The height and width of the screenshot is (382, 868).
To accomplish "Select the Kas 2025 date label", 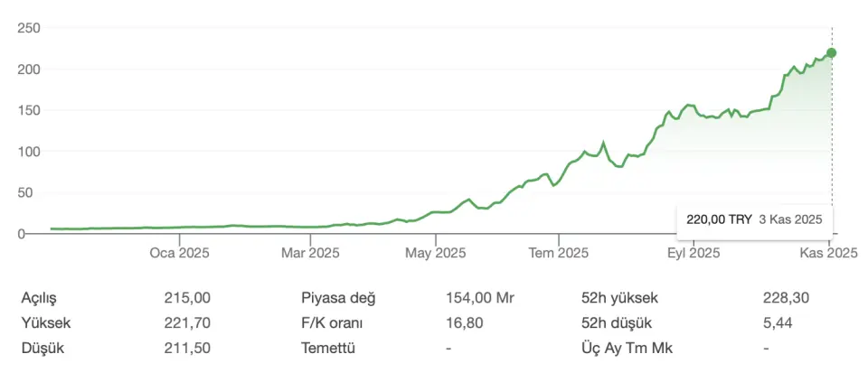I will pyautogui.click(x=829, y=253).
